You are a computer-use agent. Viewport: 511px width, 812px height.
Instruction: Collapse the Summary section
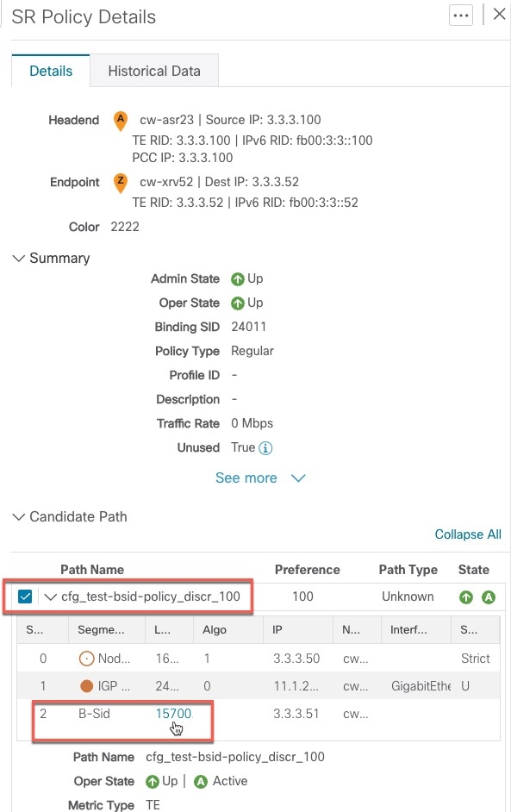point(19,258)
